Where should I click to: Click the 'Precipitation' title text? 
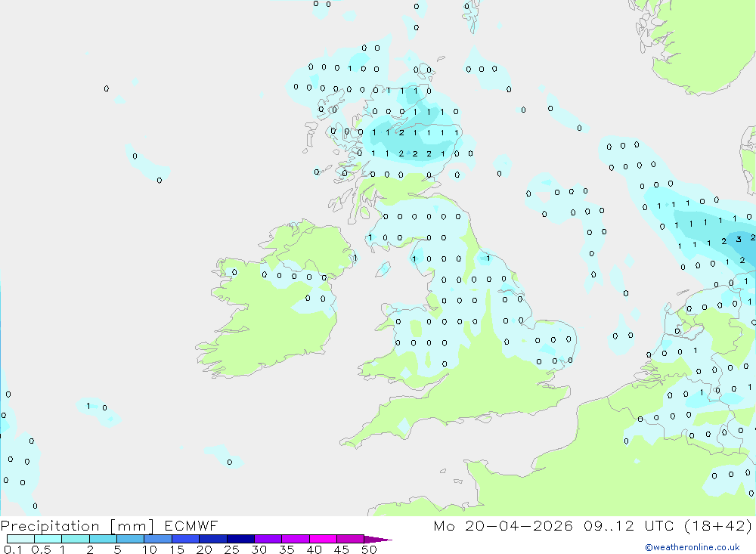pos(50,526)
